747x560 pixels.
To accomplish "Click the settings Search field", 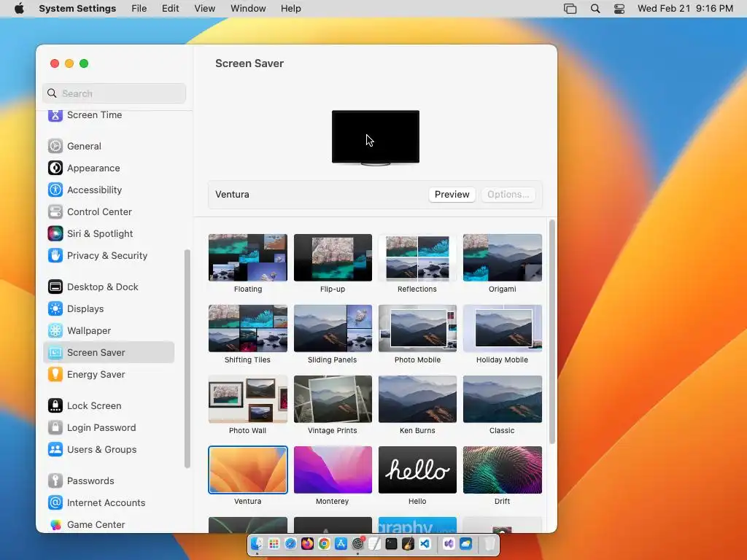I will [x=115, y=93].
